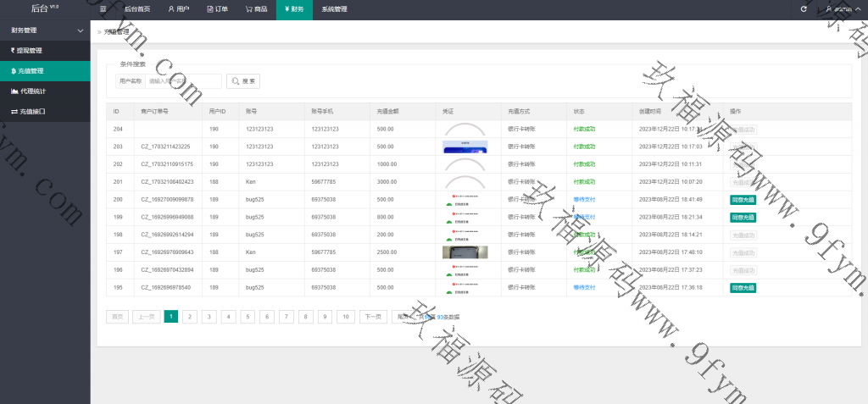This screenshot has width=868, height=404.
Task: View the voucher thumbnail for ID 197
Action: tap(465, 252)
